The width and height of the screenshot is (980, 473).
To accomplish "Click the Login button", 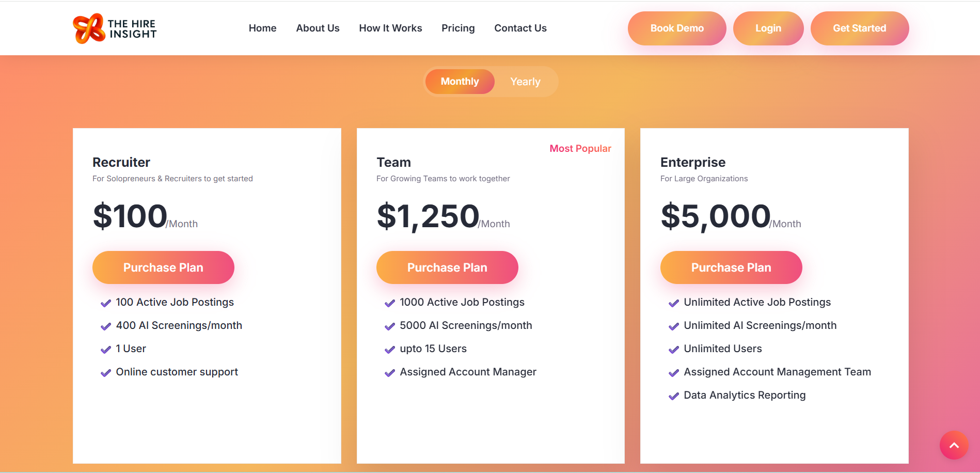I will pyautogui.click(x=768, y=28).
